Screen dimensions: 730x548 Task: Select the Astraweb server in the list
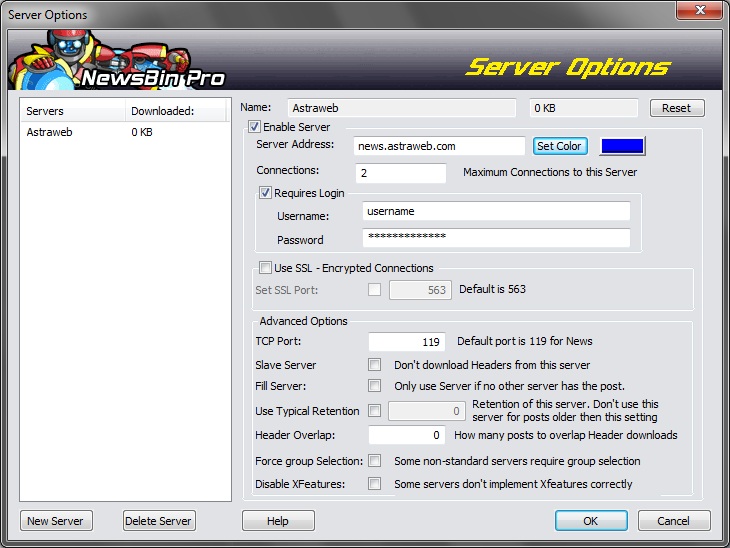50,132
